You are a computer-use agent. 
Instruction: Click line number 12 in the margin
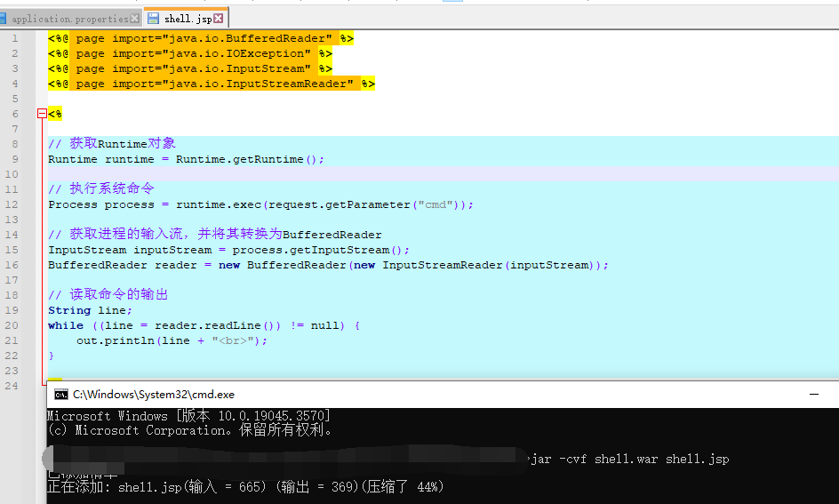click(12, 205)
